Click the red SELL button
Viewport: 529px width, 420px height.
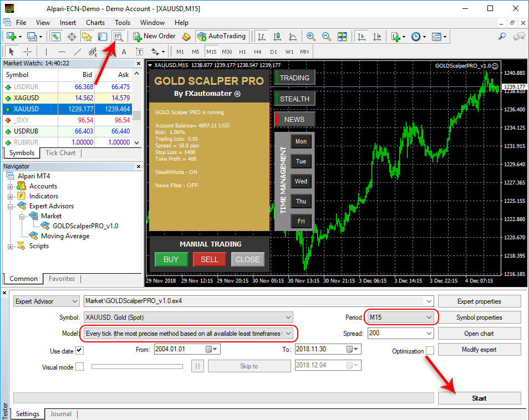click(x=210, y=259)
